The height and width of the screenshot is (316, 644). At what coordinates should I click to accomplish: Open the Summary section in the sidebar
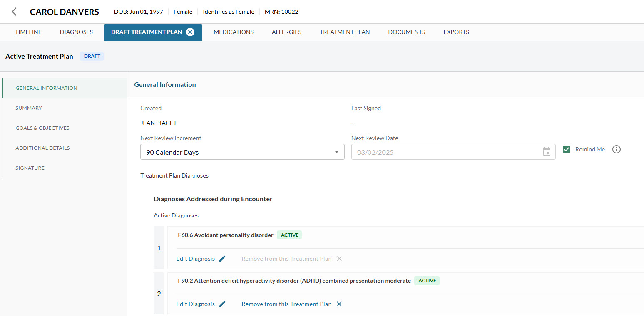28,108
